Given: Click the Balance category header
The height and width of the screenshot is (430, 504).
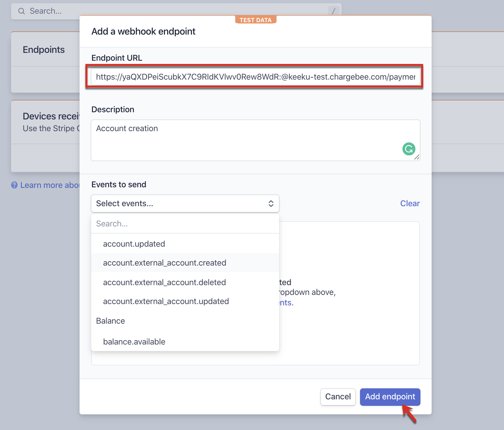Looking at the screenshot, I should [x=111, y=321].
